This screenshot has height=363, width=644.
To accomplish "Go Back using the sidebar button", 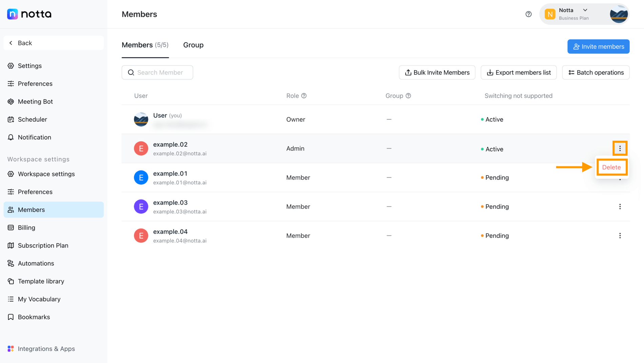I will [x=54, y=43].
